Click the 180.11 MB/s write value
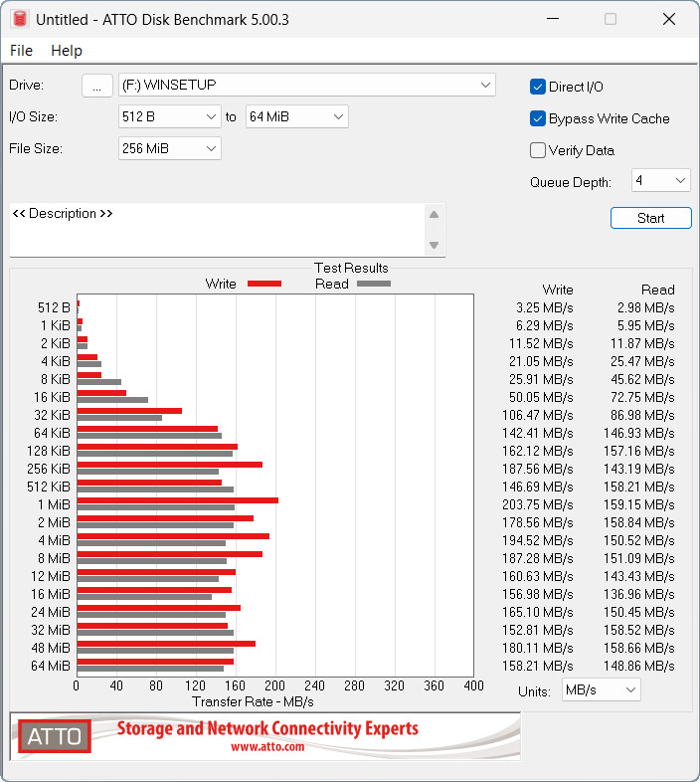This screenshot has width=700, height=782. 538,648
